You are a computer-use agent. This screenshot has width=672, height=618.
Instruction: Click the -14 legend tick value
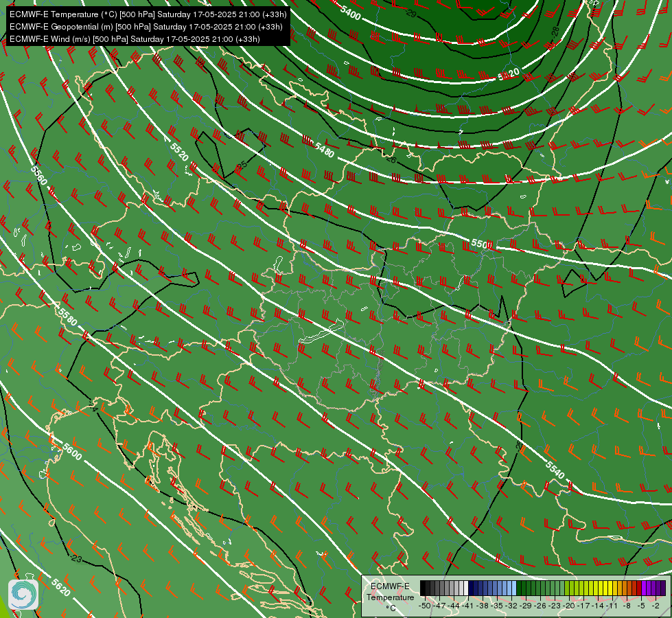598,606
